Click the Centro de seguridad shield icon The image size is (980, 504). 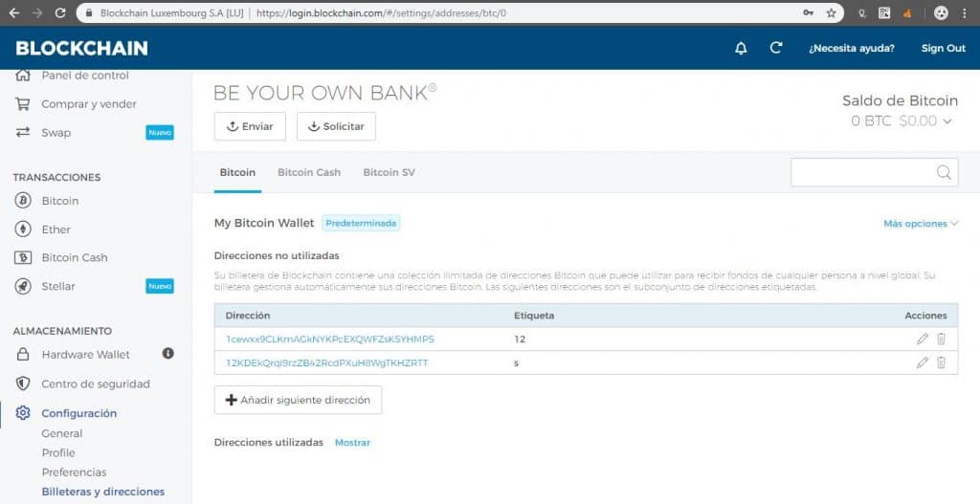[23, 383]
